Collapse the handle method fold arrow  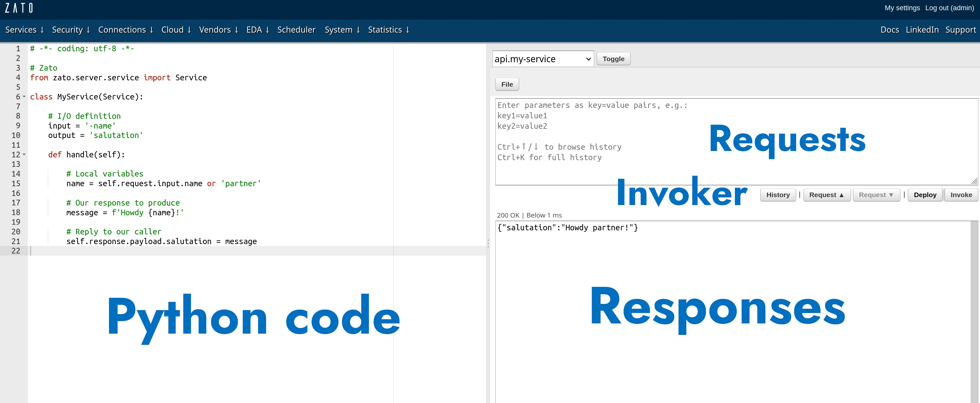(24, 155)
